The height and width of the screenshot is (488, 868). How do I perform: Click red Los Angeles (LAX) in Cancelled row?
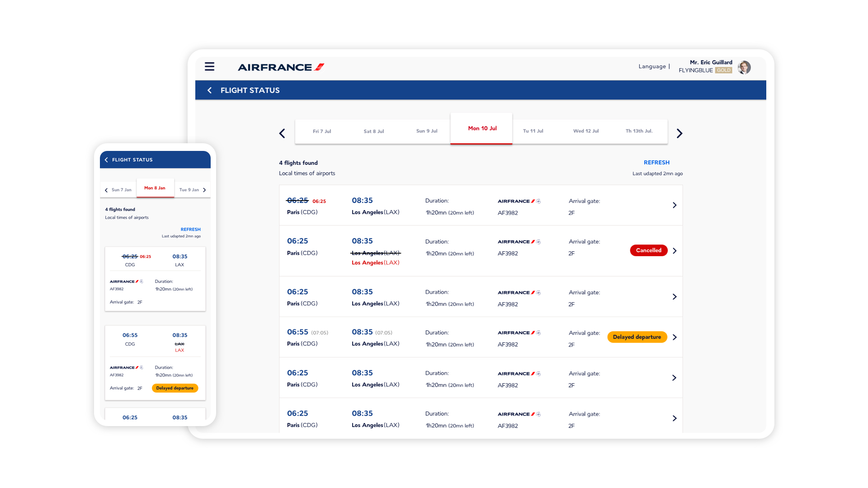(376, 263)
